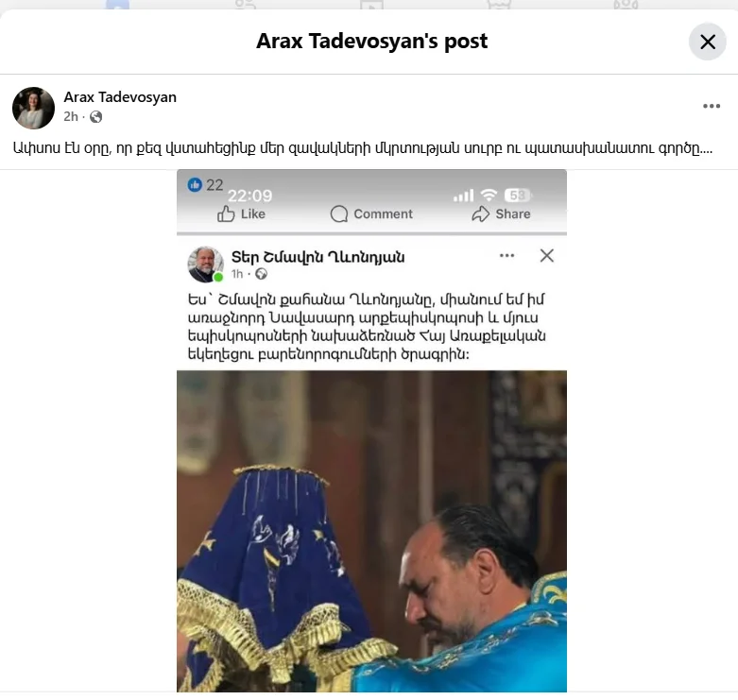Click the wifi status icon in the screenshot
The width and height of the screenshot is (738, 700).
pyautogui.click(x=489, y=195)
